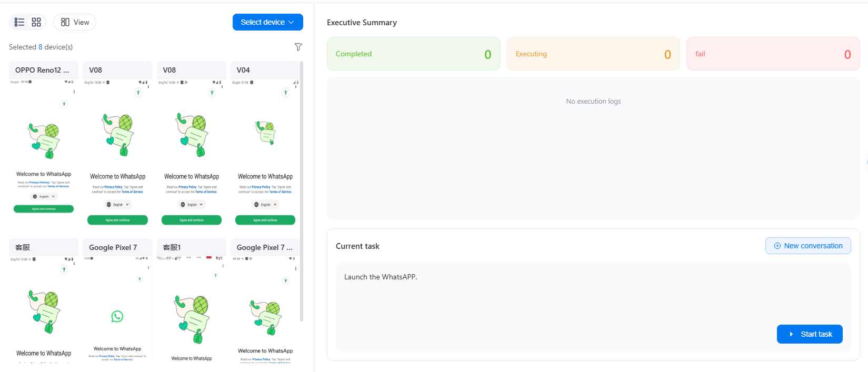Image resolution: width=868 pixels, height=372 pixels.
Task: Open language dropdown on V04 device
Action: point(265,205)
